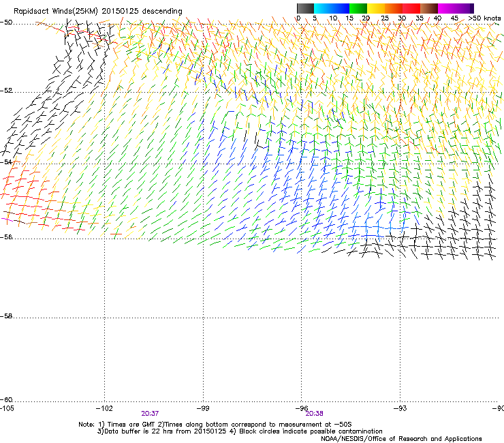Click the latitude label '-50'
504x443 pixels.
click(6, 22)
